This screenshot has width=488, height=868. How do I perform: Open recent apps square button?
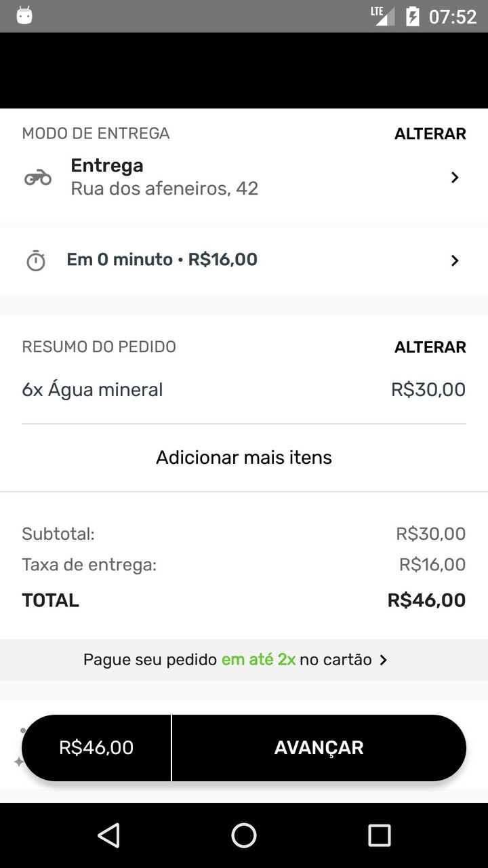(x=379, y=835)
